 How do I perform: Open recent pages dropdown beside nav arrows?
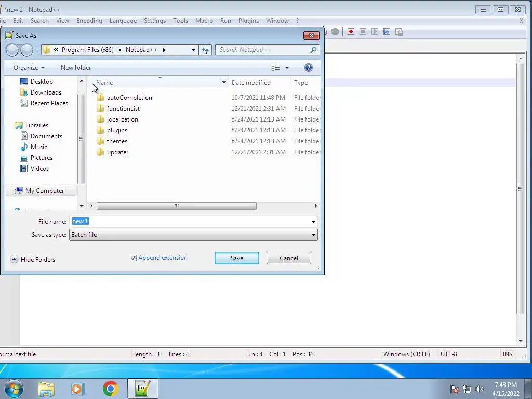pos(37,50)
